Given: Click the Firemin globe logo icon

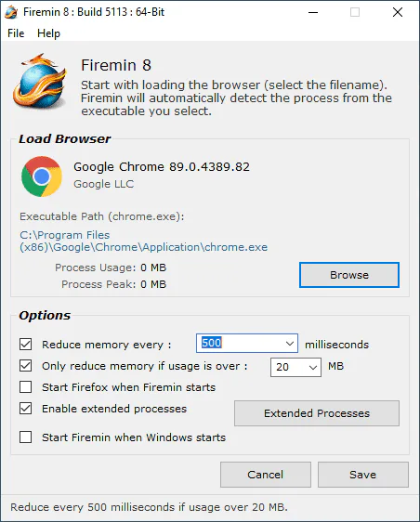Looking at the screenshot, I should (x=40, y=81).
